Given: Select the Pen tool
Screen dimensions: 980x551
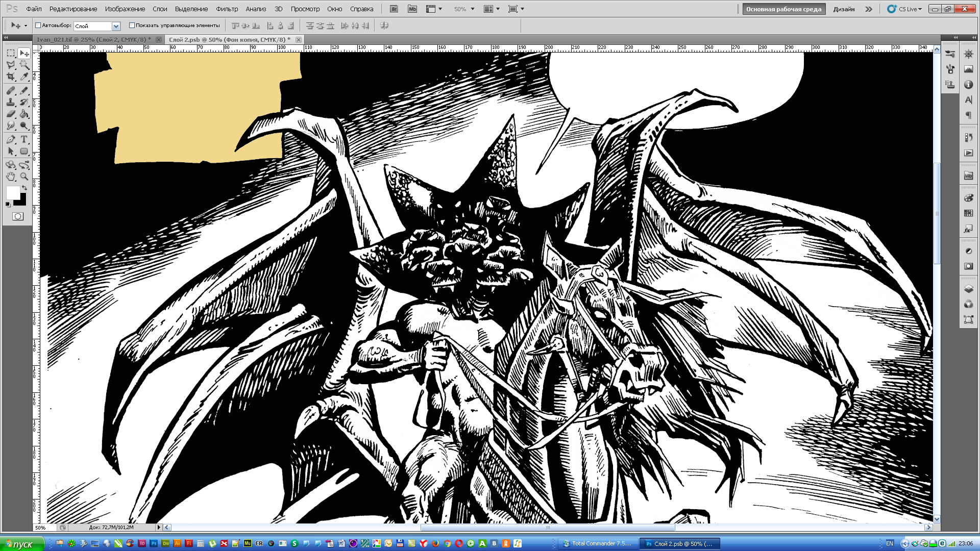Looking at the screenshot, I should (x=11, y=139).
